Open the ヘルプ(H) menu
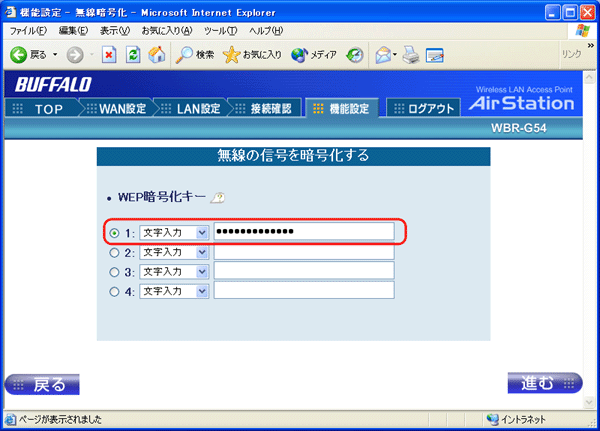This screenshot has width=600, height=431. pyautogui.click(x=266, y=31)
